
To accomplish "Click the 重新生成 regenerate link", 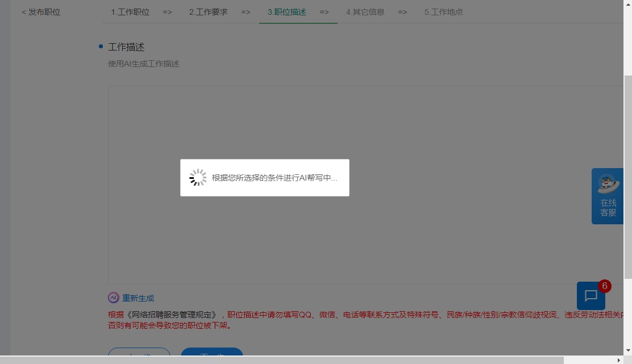I will point(138,298).
